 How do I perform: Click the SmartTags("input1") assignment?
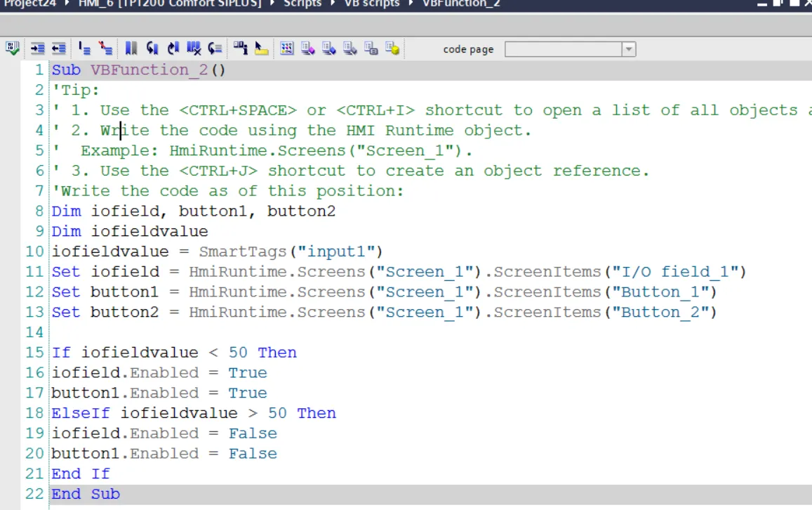coord(217,252)
